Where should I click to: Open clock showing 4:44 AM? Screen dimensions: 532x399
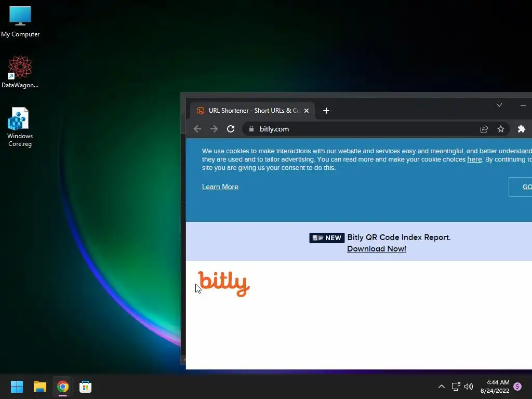pos(495,387)
